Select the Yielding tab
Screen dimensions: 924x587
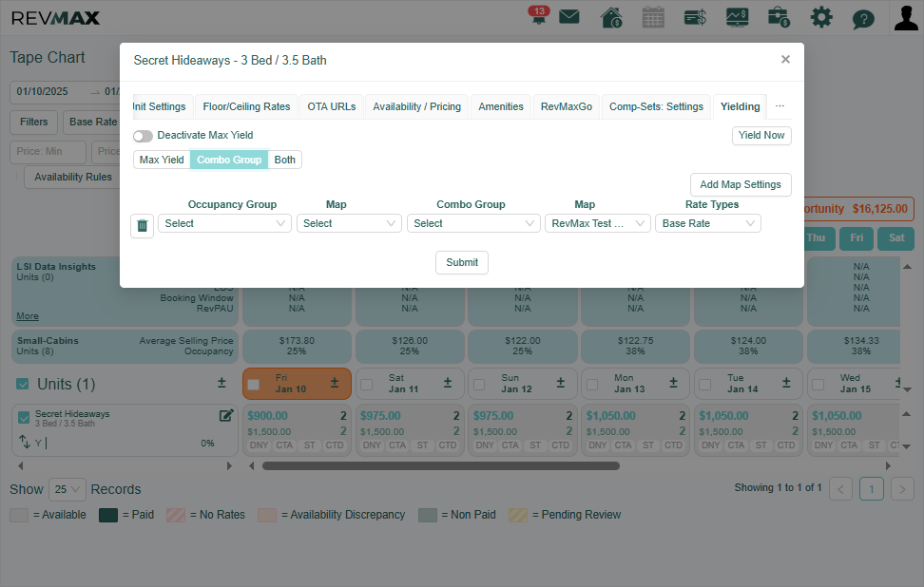pos(740,106)
